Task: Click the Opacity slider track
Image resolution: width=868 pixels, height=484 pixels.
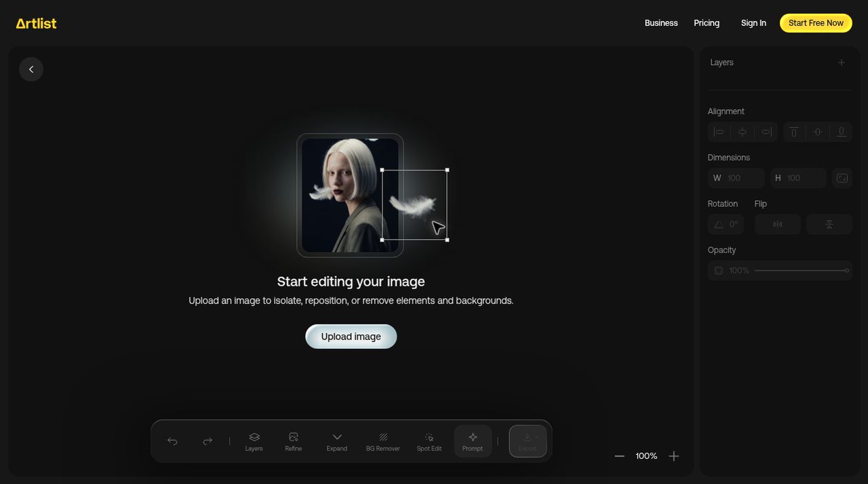Action: point(802,270)
